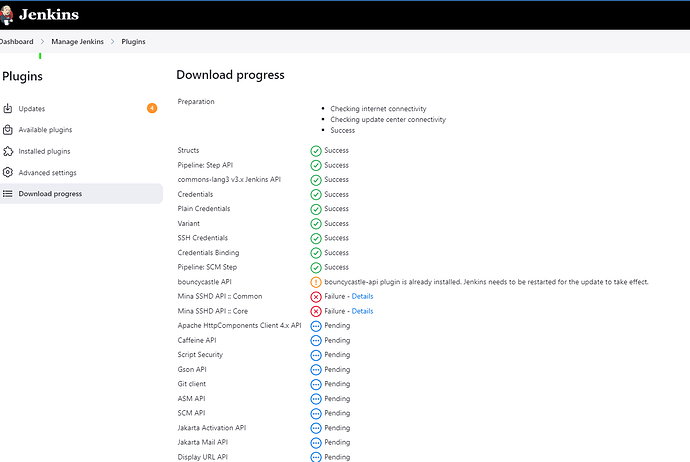This screenshot has width=690, height=462.
Task: Click success icon on the Credentials row
Action: pyautogui.click(x=316, y=194)
